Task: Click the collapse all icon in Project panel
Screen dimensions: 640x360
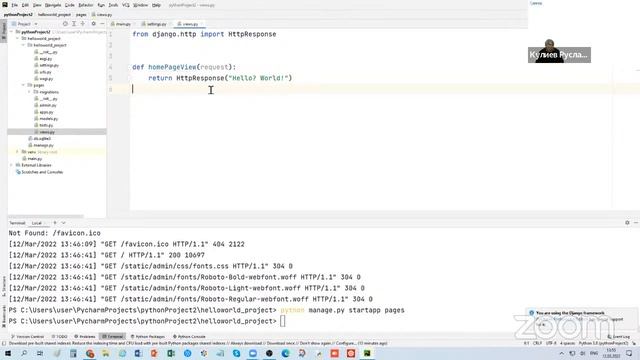Action: (83, 24)
